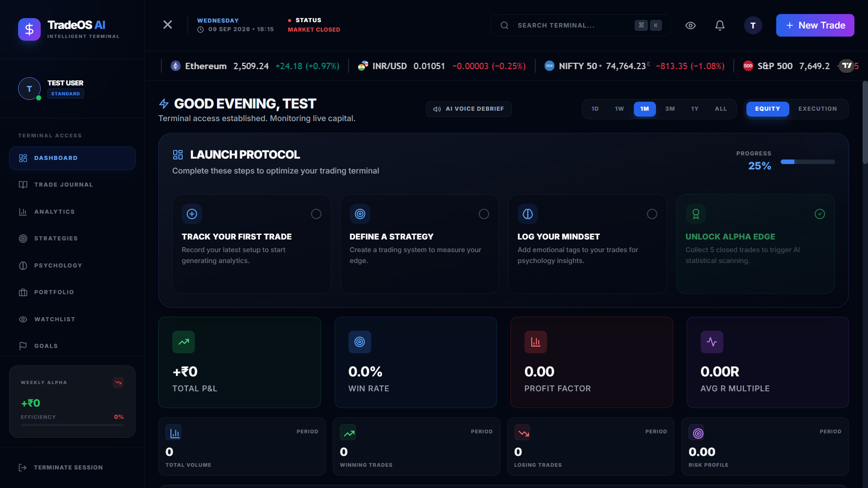Click the Total Volume bar chart icon

click(174, 433)
